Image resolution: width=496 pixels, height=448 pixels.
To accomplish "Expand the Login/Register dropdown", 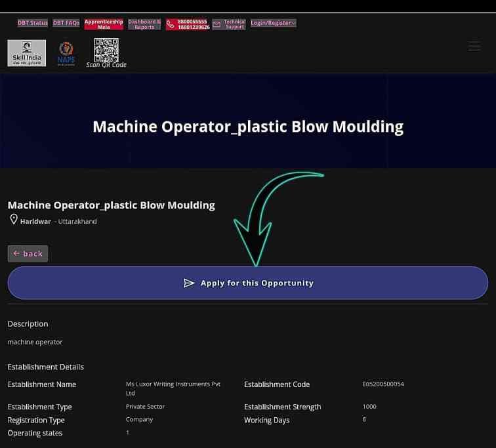I will 274,23.
